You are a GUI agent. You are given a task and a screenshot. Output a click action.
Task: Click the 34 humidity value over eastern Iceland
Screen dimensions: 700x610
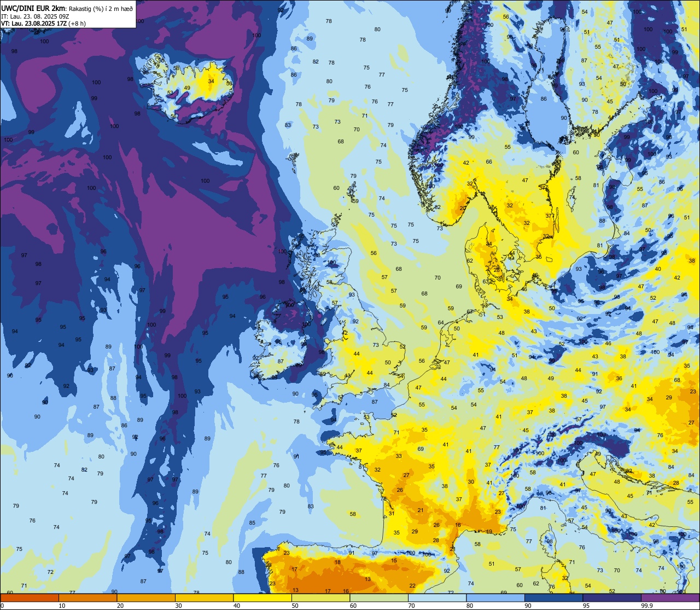[211, 81]
